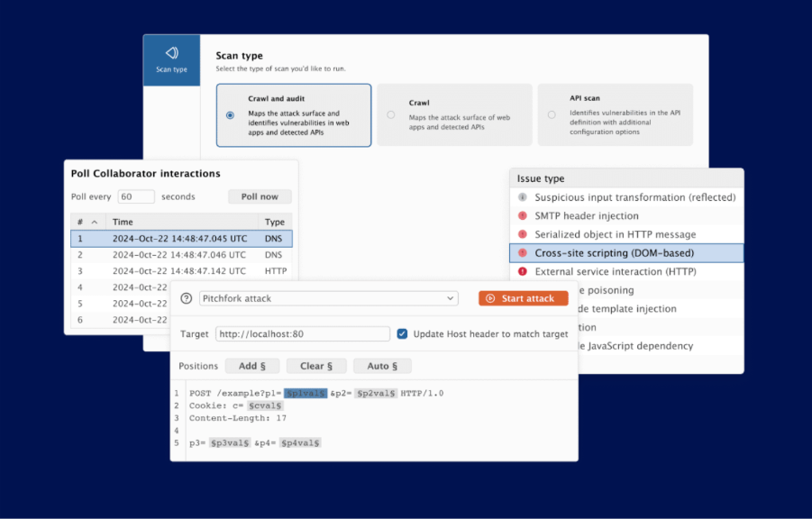Click severity icon beside Cross-site scripting (DOM-based)

point(523,252)
